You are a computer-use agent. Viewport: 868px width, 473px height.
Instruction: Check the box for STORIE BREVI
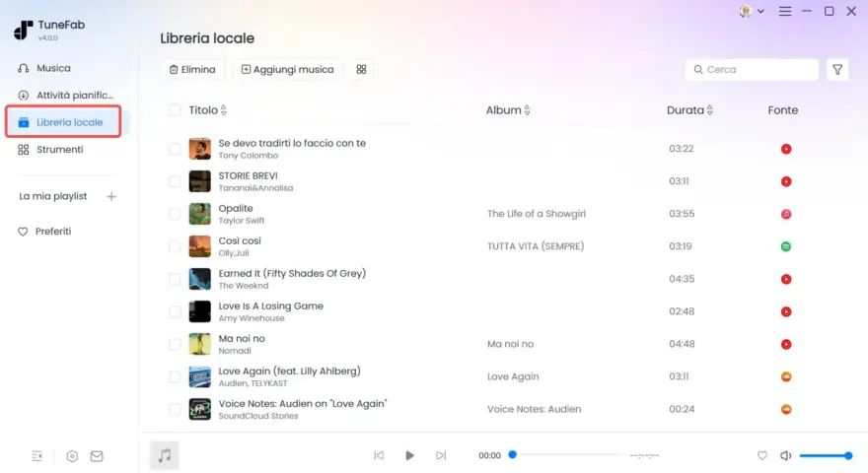coord(175,181)
